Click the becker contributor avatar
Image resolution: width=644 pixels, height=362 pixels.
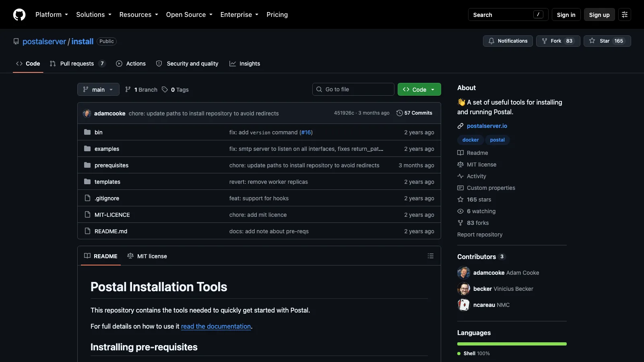point(464,289)
